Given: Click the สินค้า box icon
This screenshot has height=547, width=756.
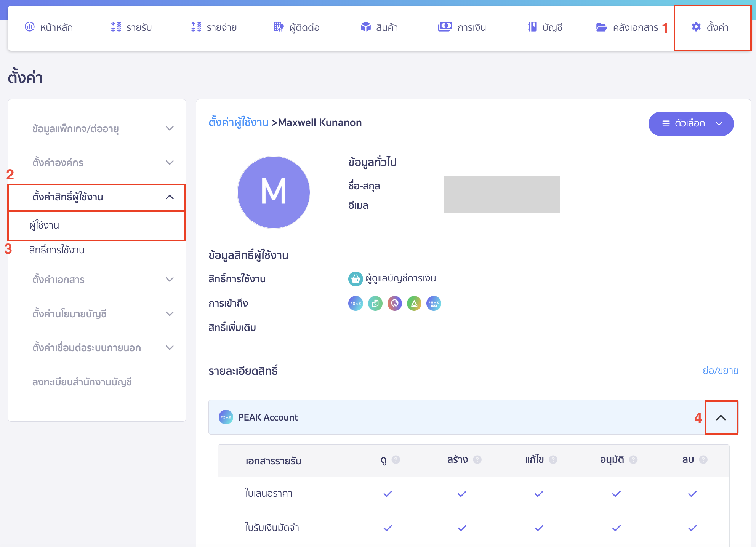Looking at the screenshot, I should [365, 27].
